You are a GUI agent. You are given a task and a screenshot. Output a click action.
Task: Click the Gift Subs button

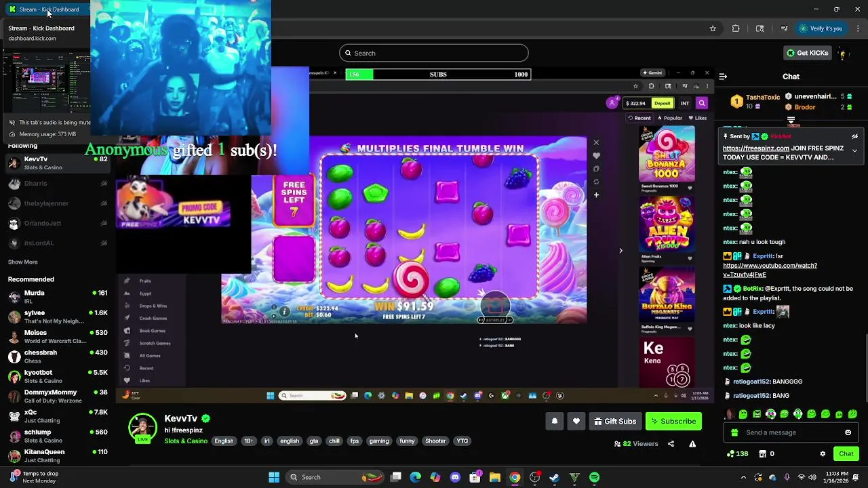[x=615, y=421]
